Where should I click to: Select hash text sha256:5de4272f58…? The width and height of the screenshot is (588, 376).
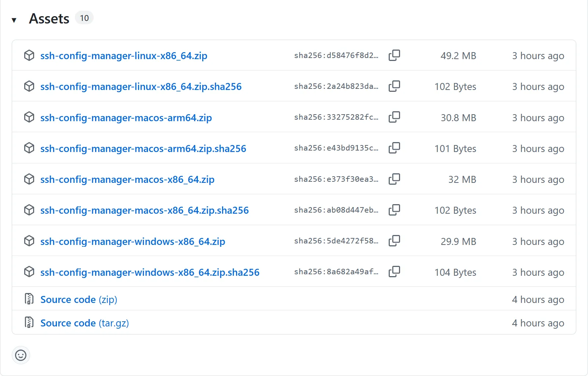[x=336, y=241]
